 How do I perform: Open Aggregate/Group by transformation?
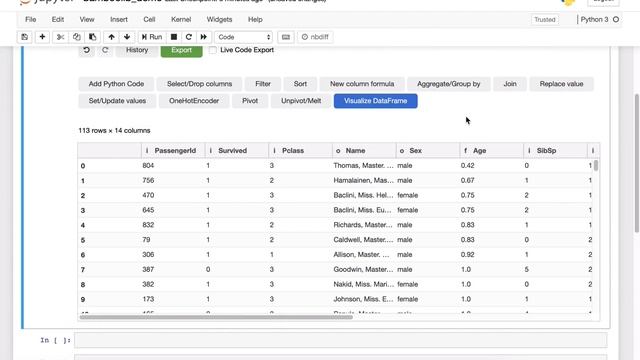(x=449, y=84)
